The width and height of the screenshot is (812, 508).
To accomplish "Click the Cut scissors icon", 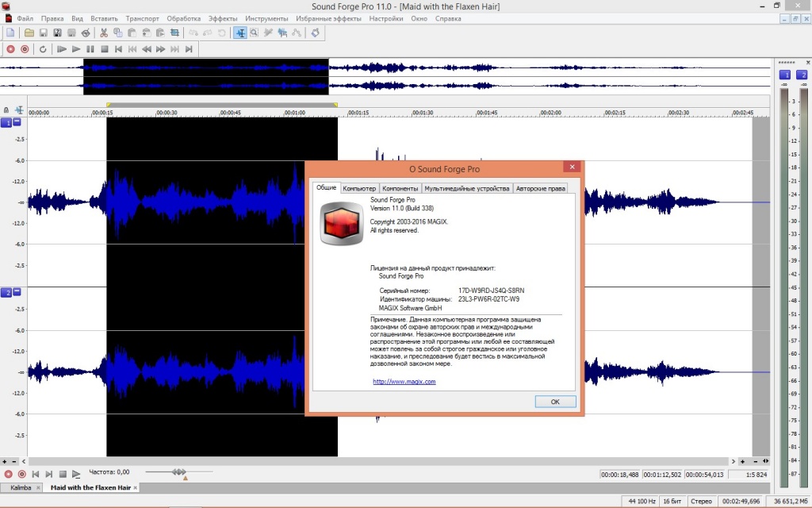I will 104,33.
